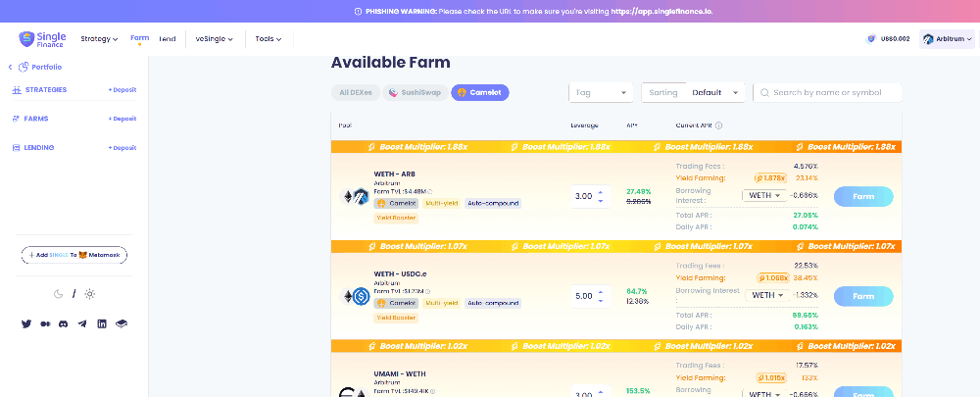Click the Single Finance logo
Image resolution: width=980 pixels, height=397 pixels.
tap(42, 39)
